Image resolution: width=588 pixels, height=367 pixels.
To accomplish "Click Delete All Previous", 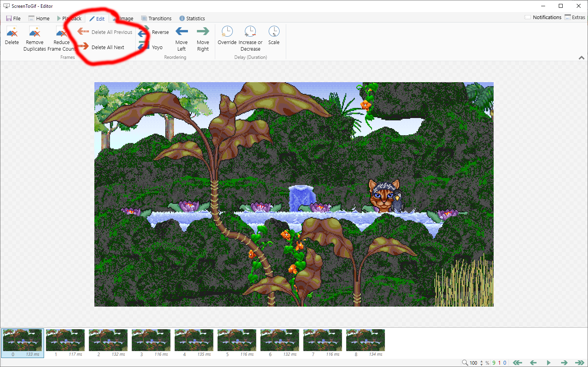I will [105, 32].
